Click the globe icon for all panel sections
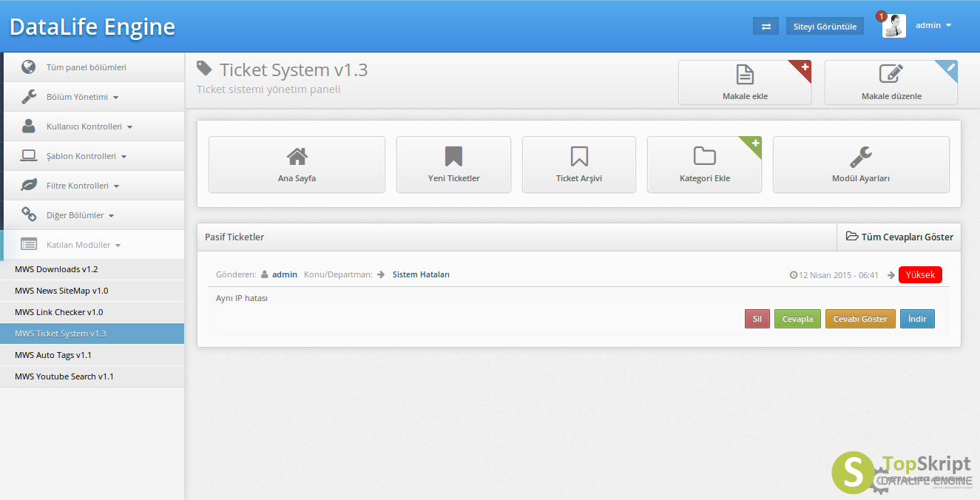980x500 pixels. pyautogui.click(x=29, y=67)
